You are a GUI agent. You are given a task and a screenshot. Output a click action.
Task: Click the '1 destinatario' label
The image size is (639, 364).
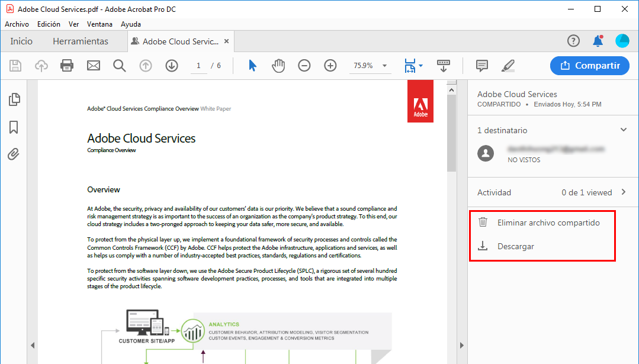(502, 130)
